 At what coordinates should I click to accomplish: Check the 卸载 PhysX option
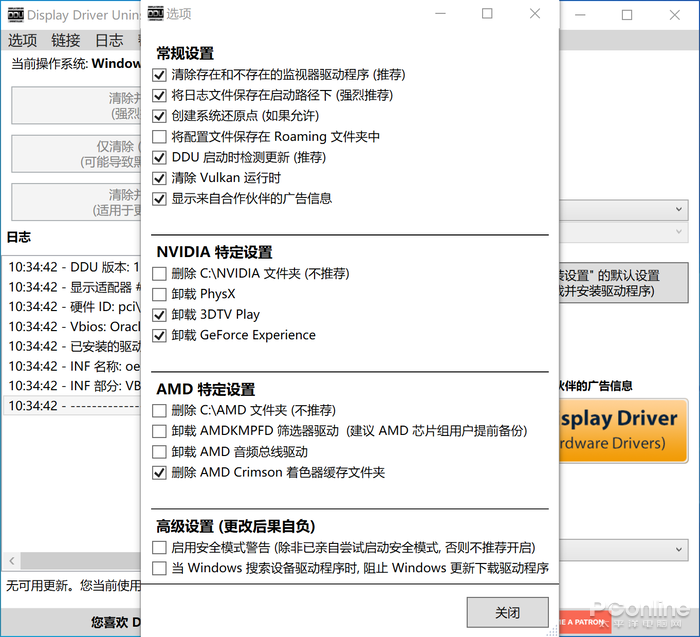(x=159, y=294)
